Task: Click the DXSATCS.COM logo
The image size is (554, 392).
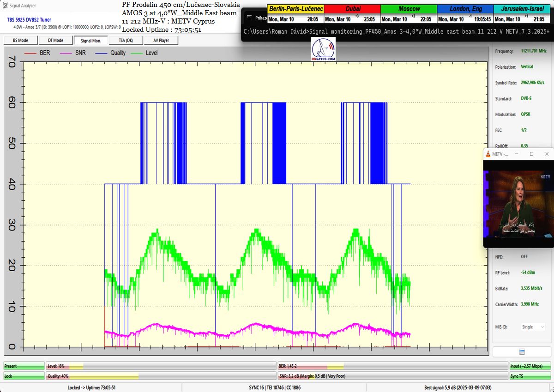Action: click(324, 49)
